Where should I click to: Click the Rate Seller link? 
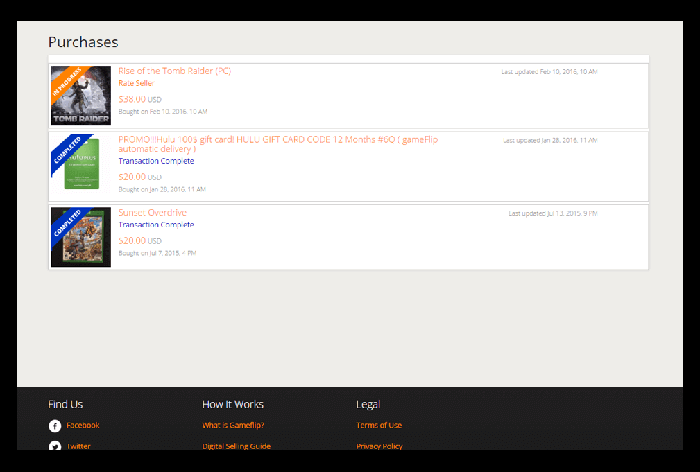pos(135,84)
